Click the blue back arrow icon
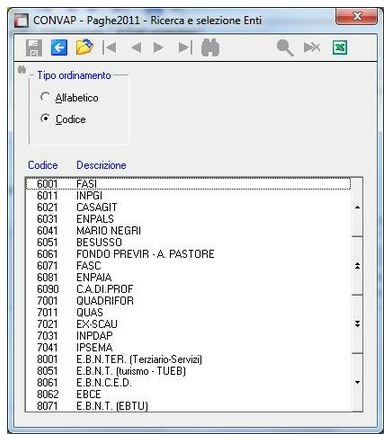The image size is (389, 440). tap(59, 48)
